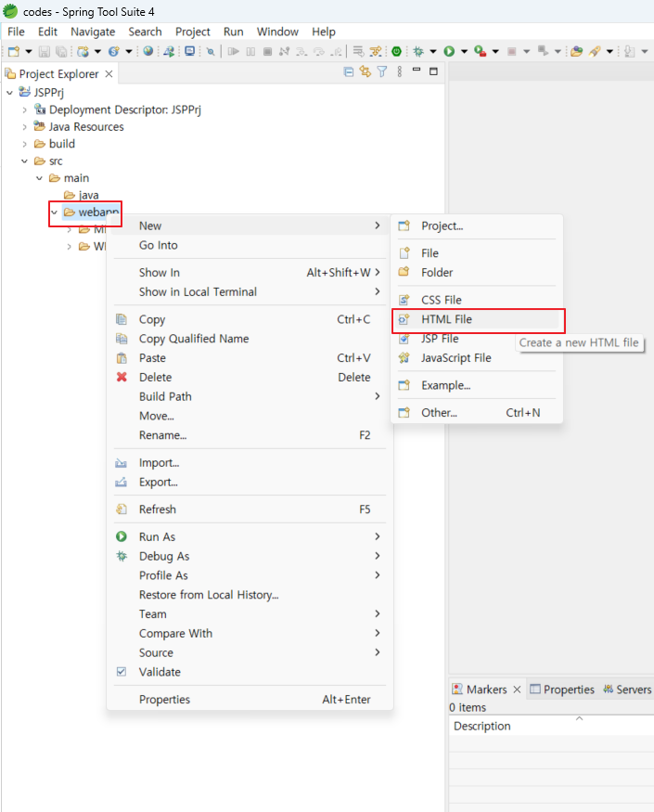This screenshot has width=654, height=812.
Task: Expand the build folder
Action: [24, 144]
